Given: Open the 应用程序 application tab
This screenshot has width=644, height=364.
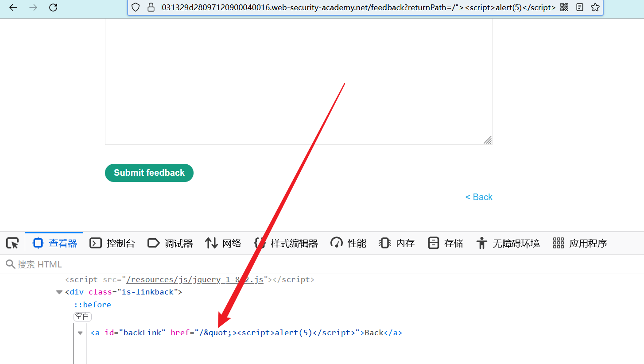Looking at the screenshot, I should pyautogui.click(x=580, y=243).
